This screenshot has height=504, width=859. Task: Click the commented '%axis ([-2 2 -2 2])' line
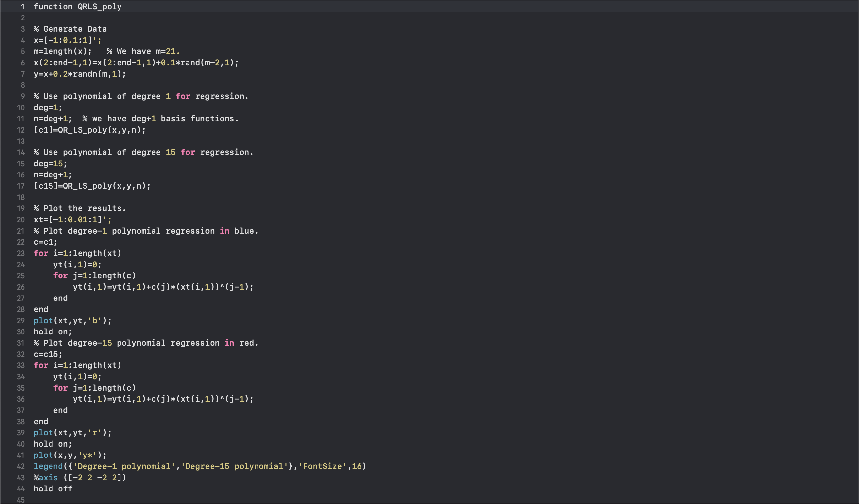[x=80, y=478]
